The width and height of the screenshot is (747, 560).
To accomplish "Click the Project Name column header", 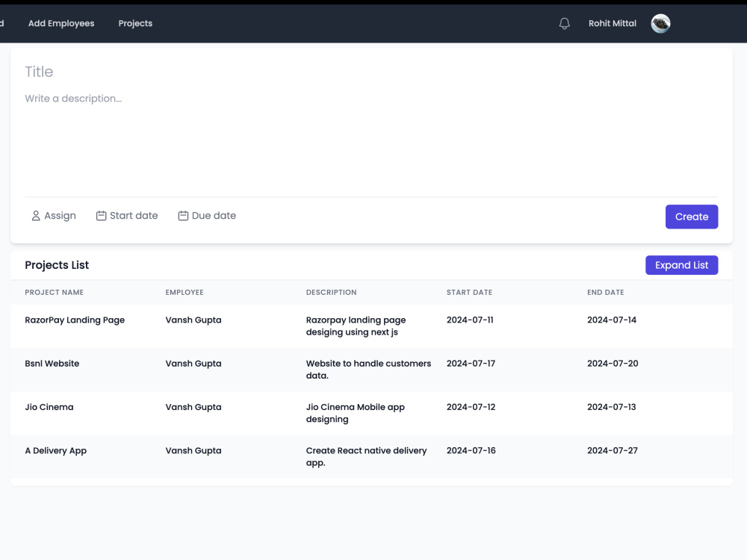I will coord(54,293).
